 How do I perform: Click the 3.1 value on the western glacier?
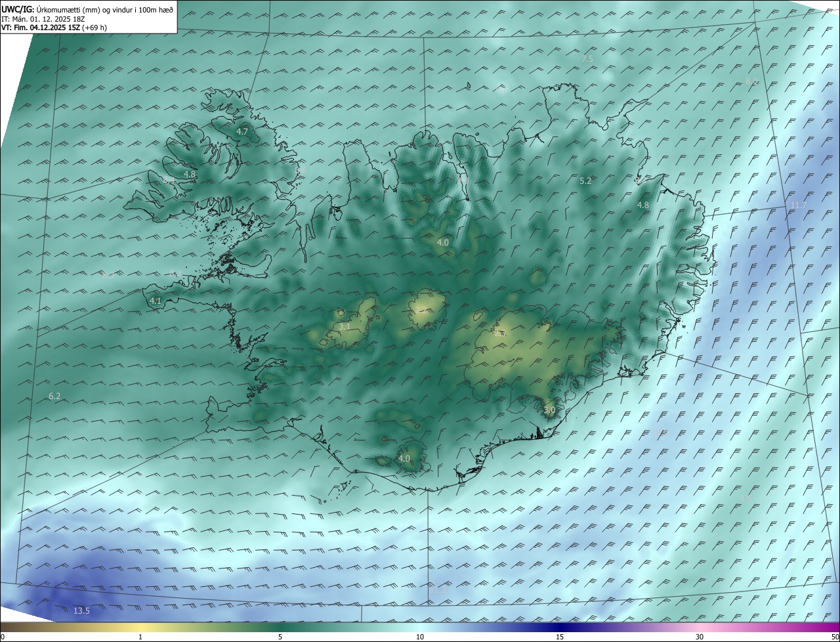345,326
